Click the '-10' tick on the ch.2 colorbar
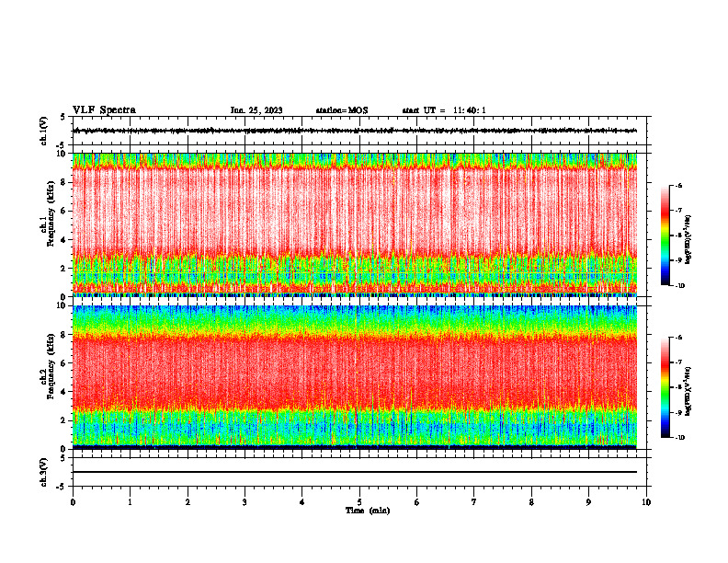728x563 pixels. 679,438
